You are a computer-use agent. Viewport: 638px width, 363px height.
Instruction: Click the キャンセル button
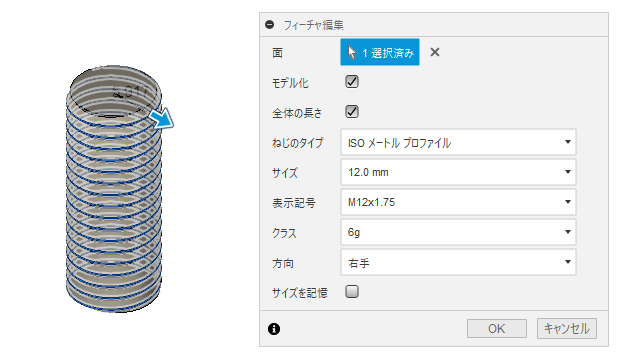pyautogui.click(x=567, y=328)
